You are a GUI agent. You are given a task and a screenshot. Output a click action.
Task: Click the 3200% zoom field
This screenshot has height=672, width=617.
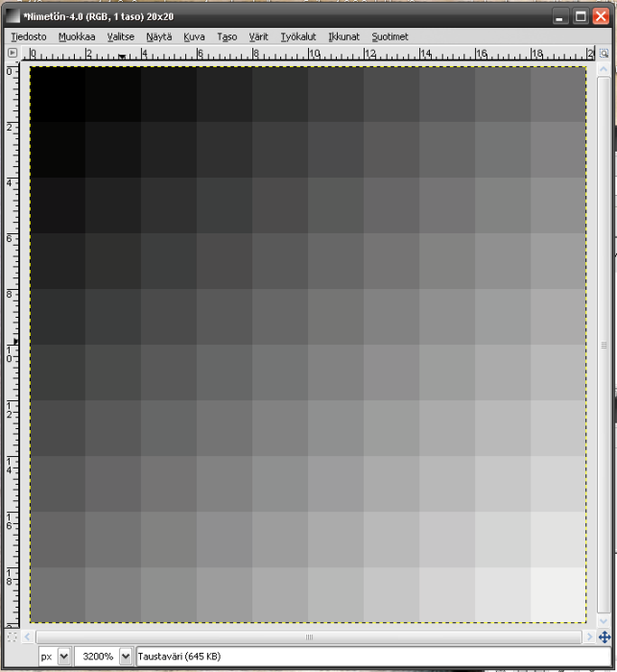click(x=97, y=656)
